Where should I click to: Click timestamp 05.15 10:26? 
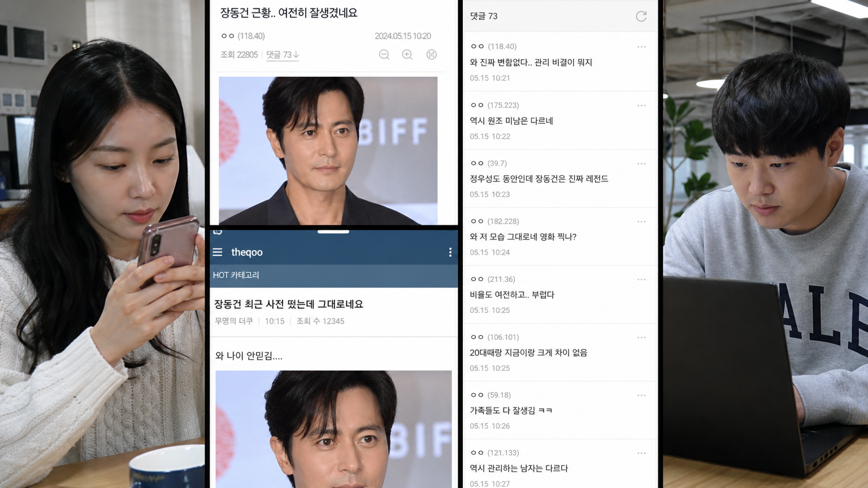(490, 426)
